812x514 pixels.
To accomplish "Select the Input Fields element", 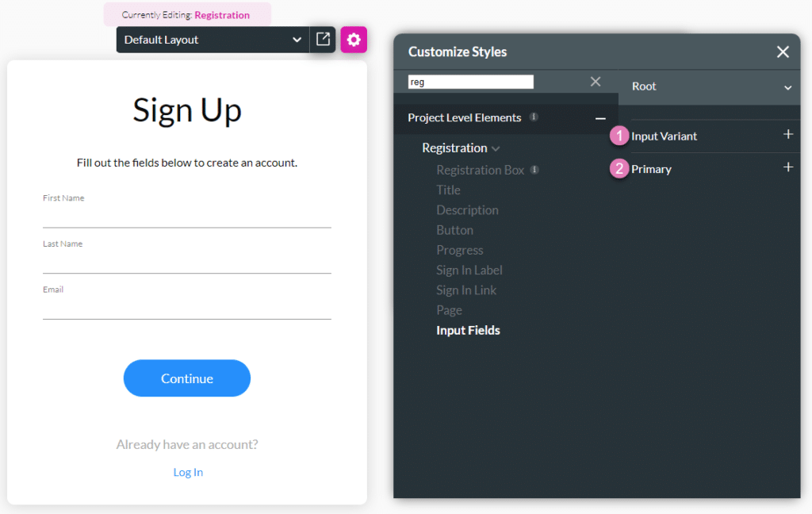I will point(468,331).
